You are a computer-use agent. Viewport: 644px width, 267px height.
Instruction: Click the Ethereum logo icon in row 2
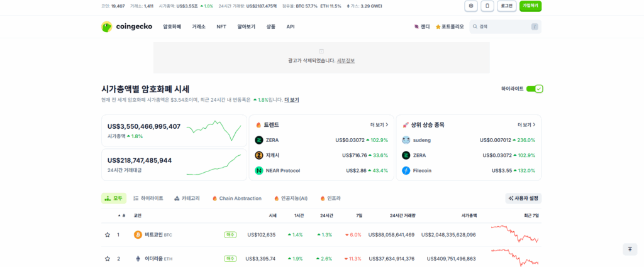point(138,259)
